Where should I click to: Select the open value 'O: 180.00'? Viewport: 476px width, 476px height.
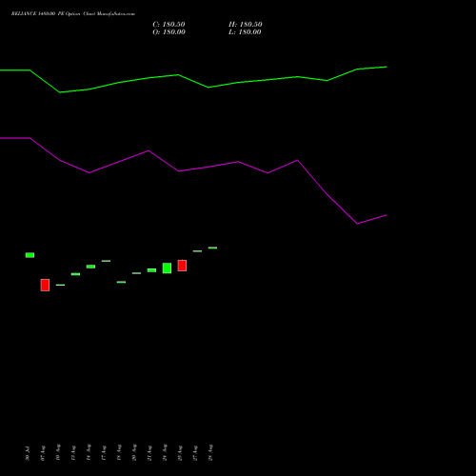pos(169,32)
